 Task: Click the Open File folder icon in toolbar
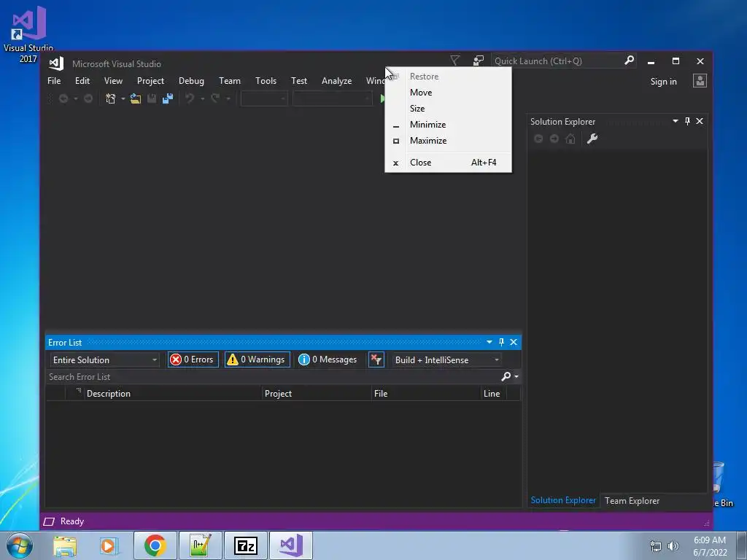[x=136, y=98]
